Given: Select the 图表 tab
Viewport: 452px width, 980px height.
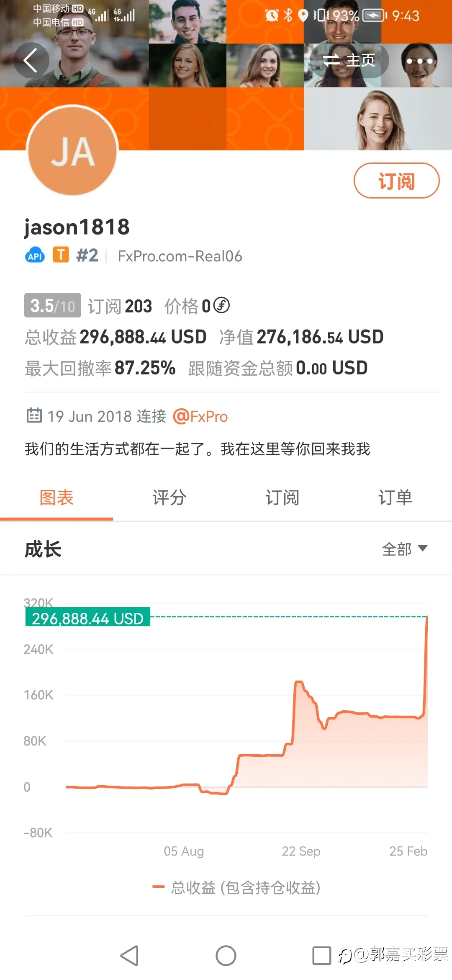Looking at the screenshot, I should pyautogui.click(x=56, y=498).
